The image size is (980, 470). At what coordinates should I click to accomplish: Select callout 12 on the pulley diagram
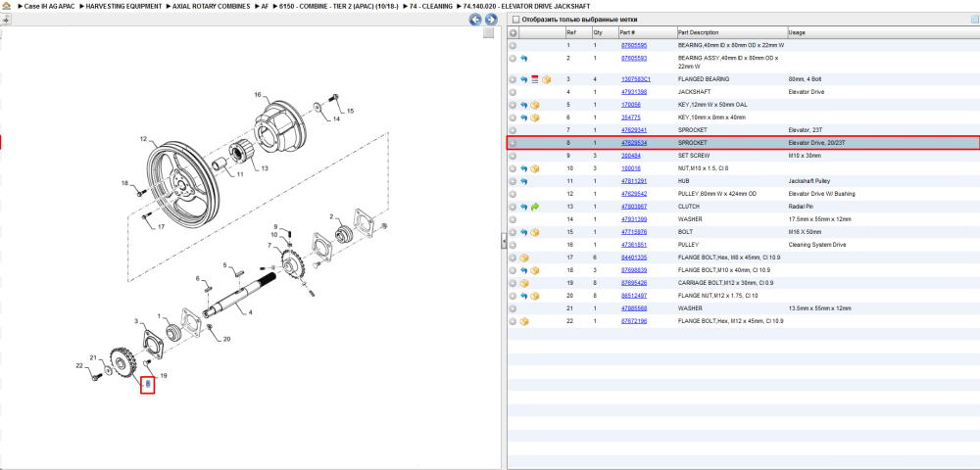pos(143,139)
